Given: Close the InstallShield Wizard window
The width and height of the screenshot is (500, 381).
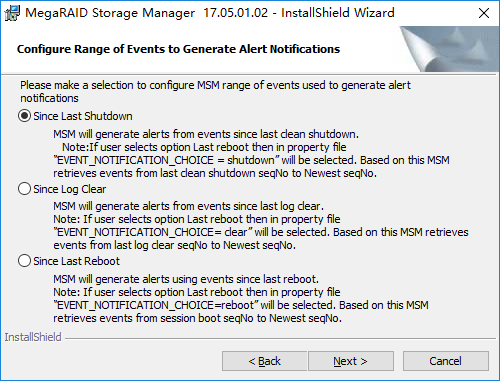Looking at the screenshot, I should point(484,13).
